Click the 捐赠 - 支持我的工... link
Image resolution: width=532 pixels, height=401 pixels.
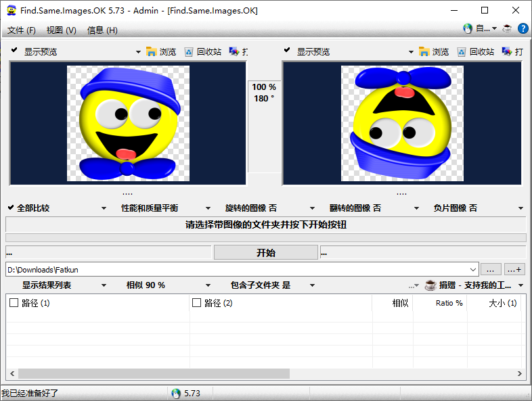coord(475,285)
